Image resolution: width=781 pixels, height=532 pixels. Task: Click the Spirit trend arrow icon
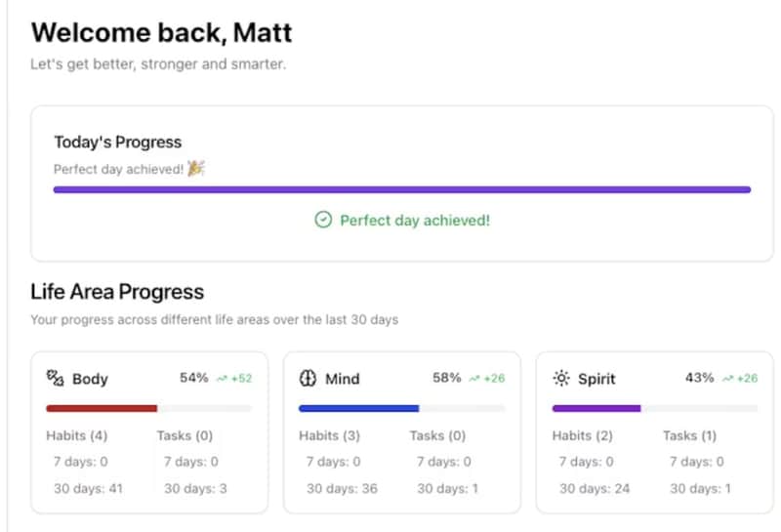727,379
